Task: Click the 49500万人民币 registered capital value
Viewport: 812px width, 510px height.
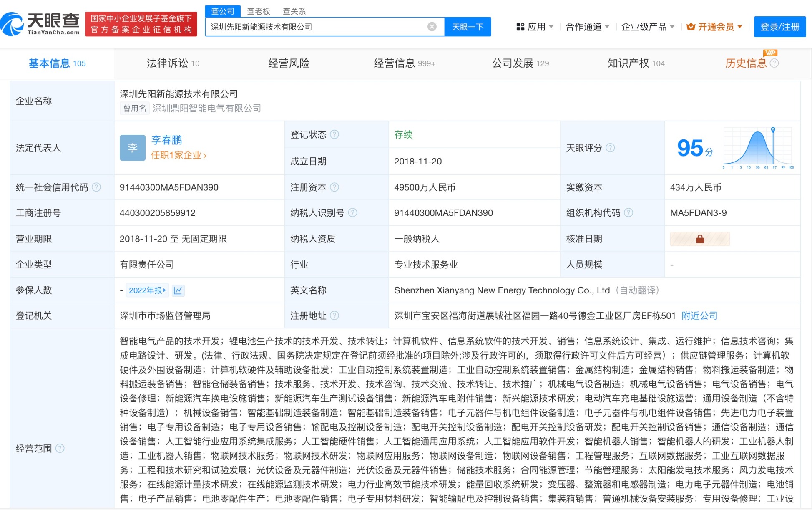Action: click(x=425, y=187)
